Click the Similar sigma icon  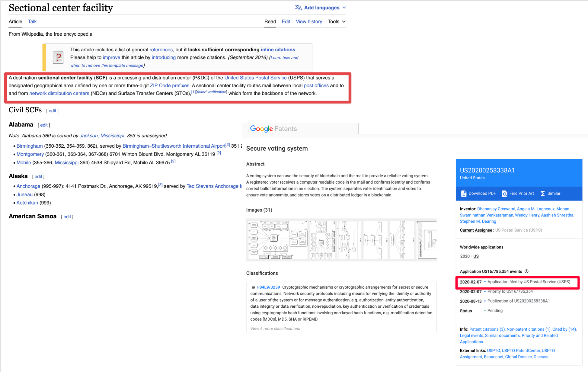[543, 193]
